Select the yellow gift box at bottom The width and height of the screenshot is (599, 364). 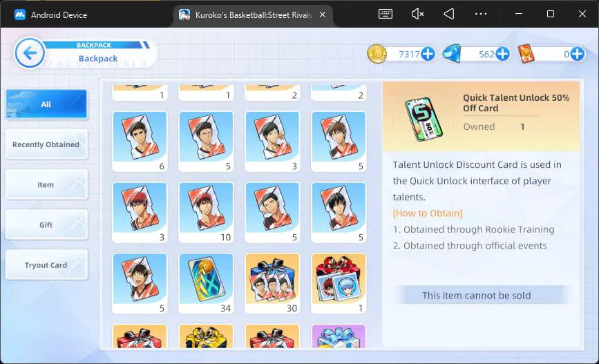pos(207,336)
